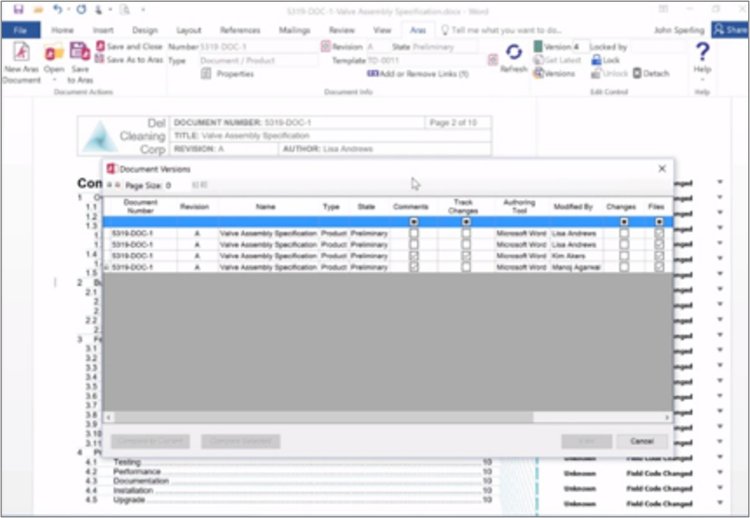Click the right arrow of the dialog scrollbar

tap(667, 417)
